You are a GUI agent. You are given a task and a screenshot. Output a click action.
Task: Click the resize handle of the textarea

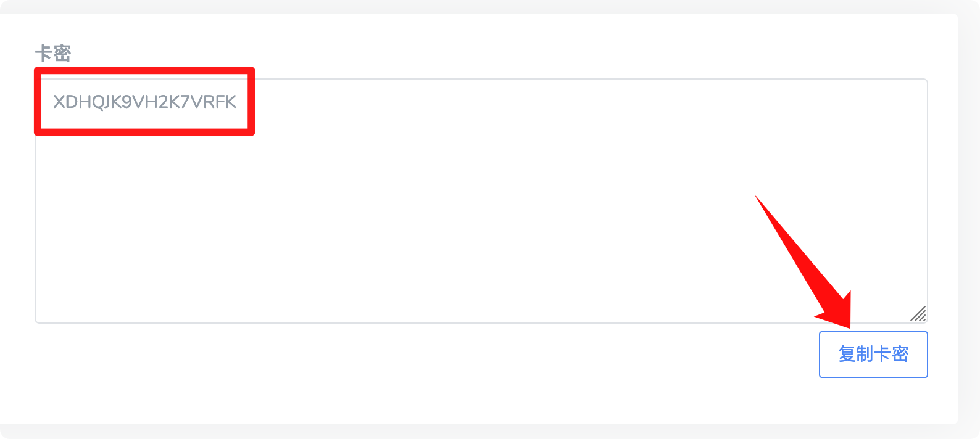[x=918, y=314]
